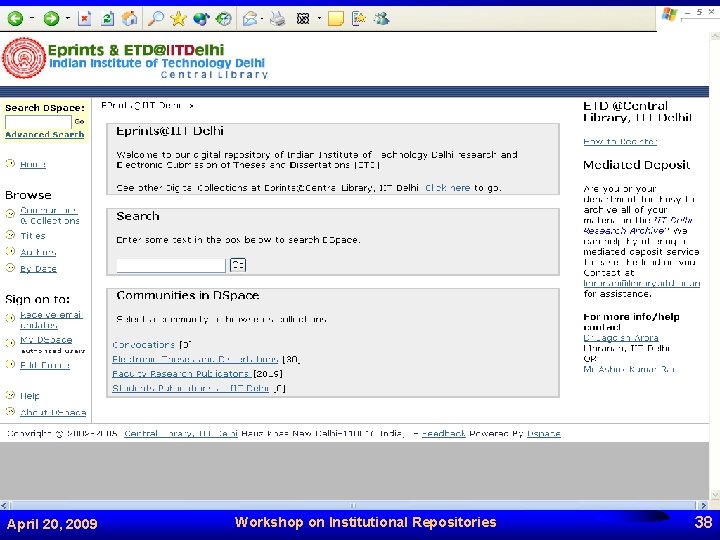
Task: Open Students Publications IIT Delhi community
Action: tap(191, 388)
